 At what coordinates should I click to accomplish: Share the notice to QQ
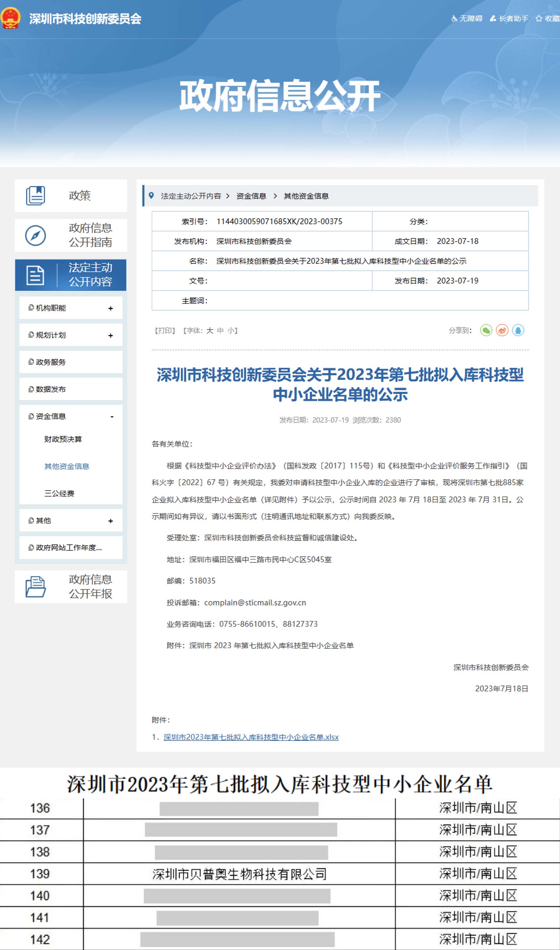point(518,330)
